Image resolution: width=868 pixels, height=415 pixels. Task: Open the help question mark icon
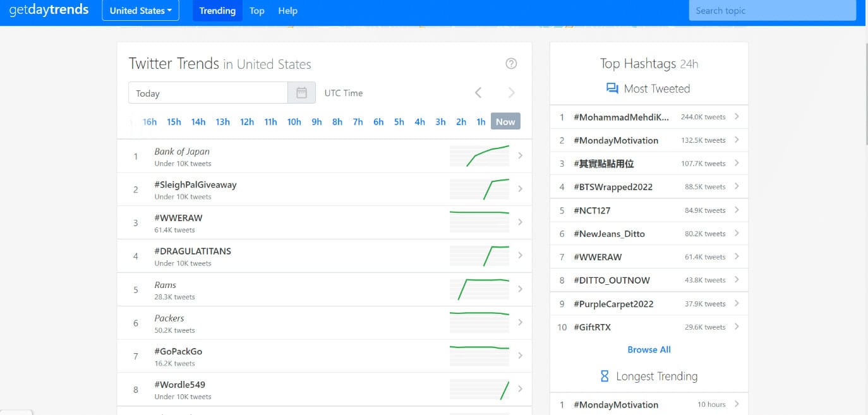pos(511,63)
